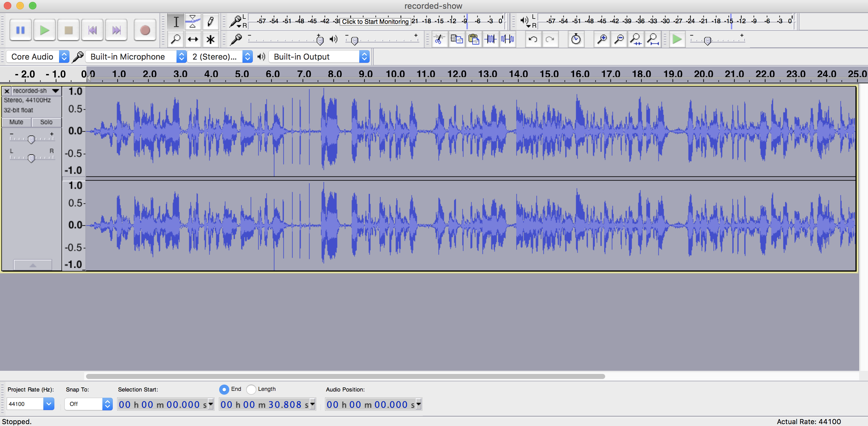Solo the recorded-sh track
The height and width of the screenshot is (426, 868).
coord(46,122)
